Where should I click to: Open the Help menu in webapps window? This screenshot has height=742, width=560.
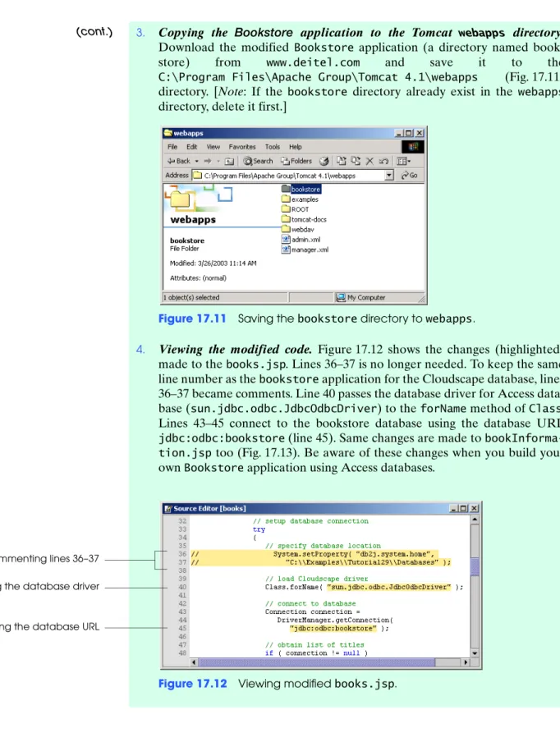(296, 147)
